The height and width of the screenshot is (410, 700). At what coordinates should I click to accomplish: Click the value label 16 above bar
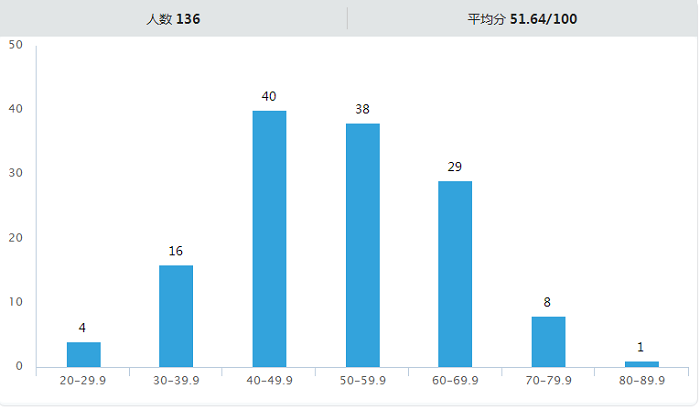click(x=176, y=251)
